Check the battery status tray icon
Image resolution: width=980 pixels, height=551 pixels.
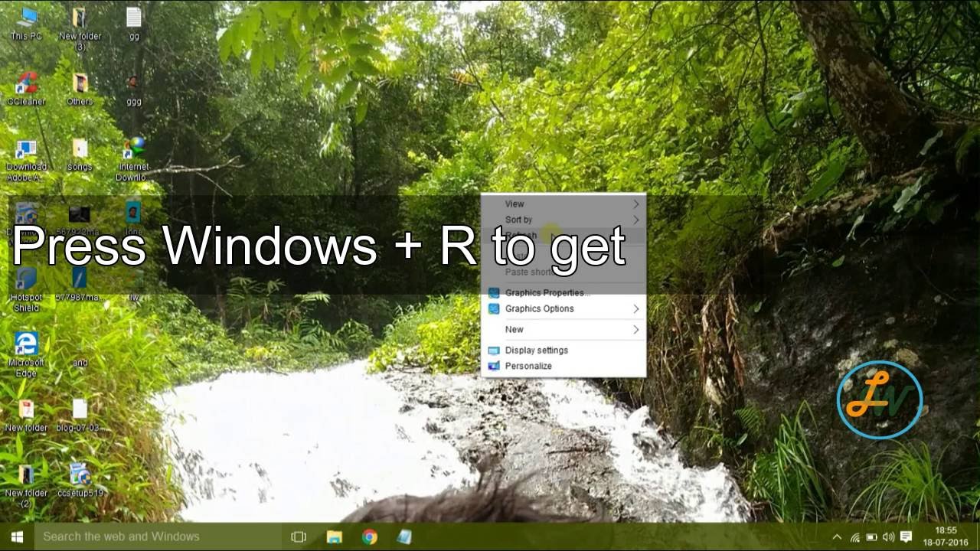click(871, 537)
